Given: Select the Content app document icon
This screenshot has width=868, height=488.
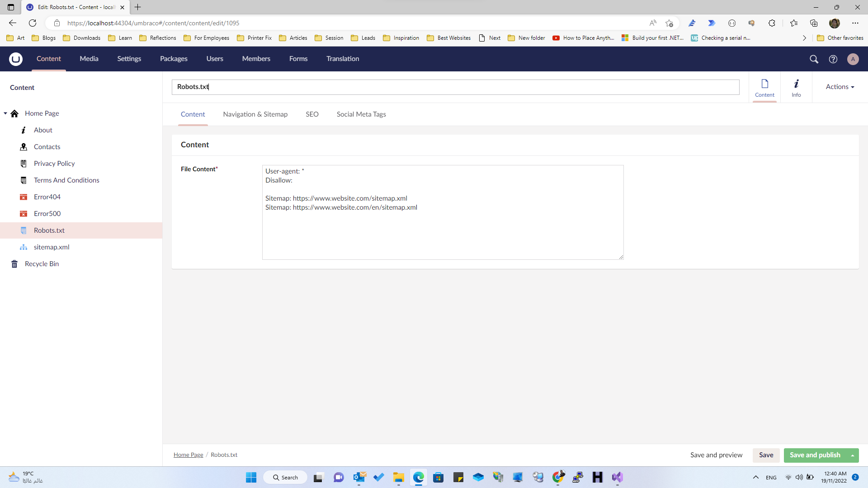Looking at the screenshot, I should click(x=764, y=84).
